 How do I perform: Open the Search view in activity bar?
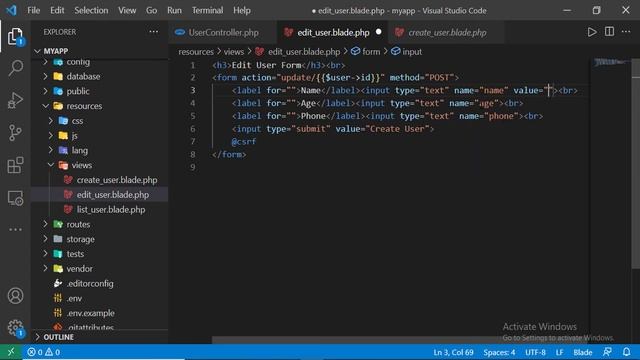pos(16,68)
